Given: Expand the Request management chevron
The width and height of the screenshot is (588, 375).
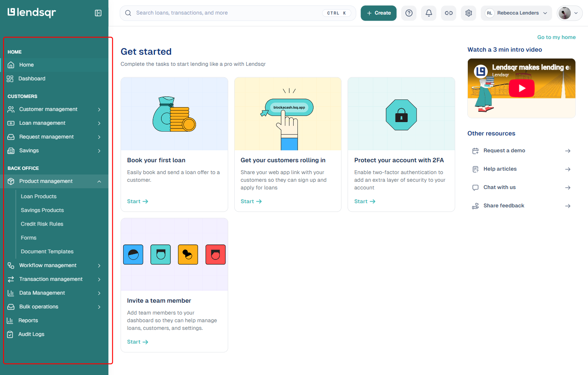Looking at the screenshot, I should point(99,137).
